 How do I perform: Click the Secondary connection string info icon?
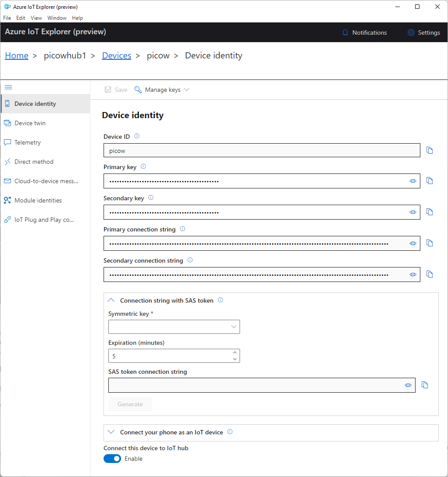point(190,260)
